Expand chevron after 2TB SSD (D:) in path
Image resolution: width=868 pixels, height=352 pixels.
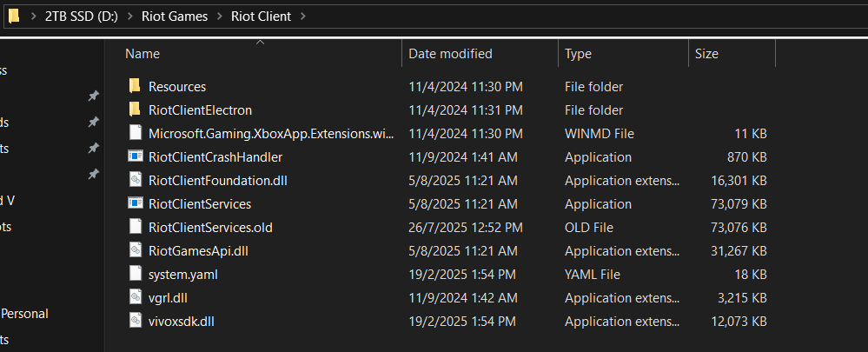pos(130,17)
